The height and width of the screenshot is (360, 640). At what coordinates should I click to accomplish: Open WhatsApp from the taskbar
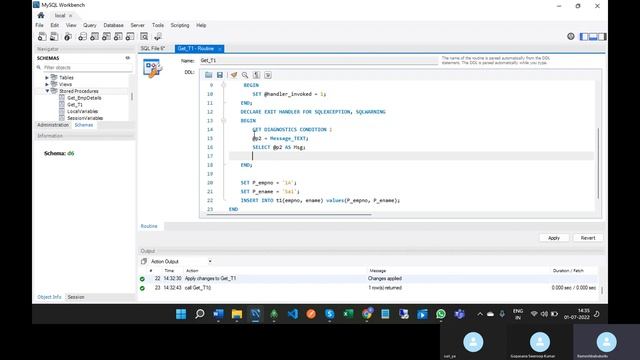point(441,314)
